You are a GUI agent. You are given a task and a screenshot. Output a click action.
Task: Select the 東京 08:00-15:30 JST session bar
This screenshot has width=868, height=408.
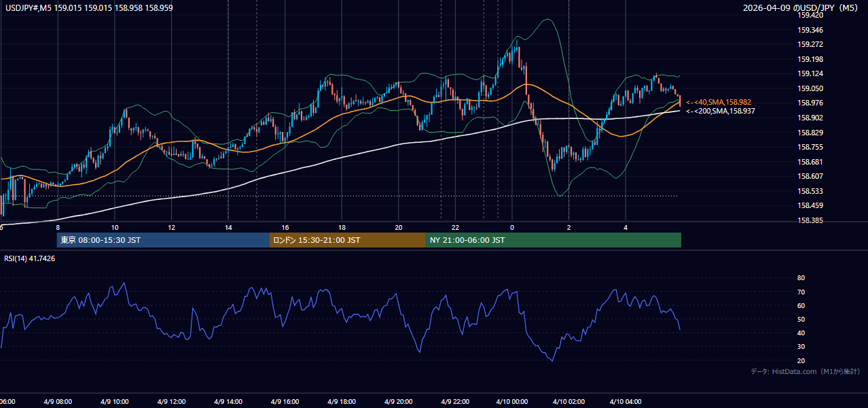163,240
